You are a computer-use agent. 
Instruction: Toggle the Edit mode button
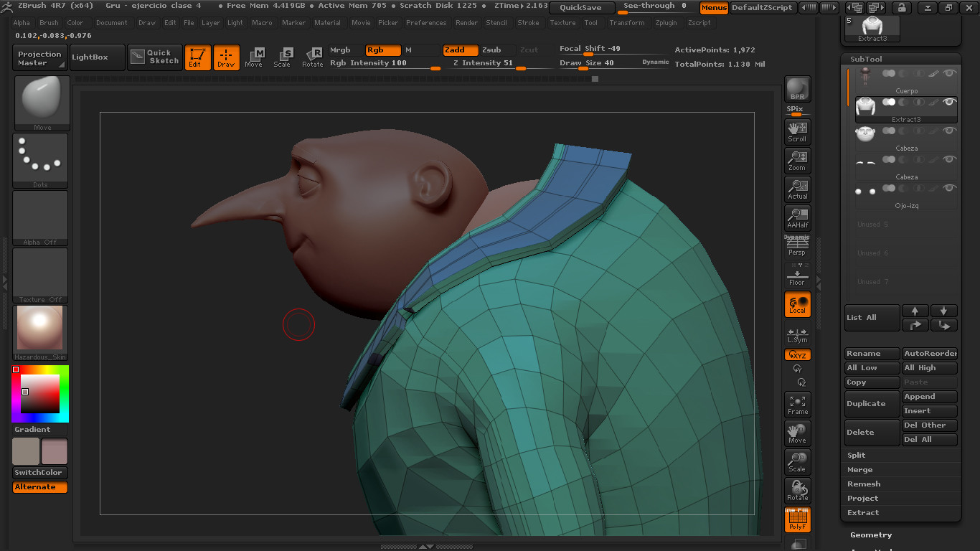[x=197, y=57]
